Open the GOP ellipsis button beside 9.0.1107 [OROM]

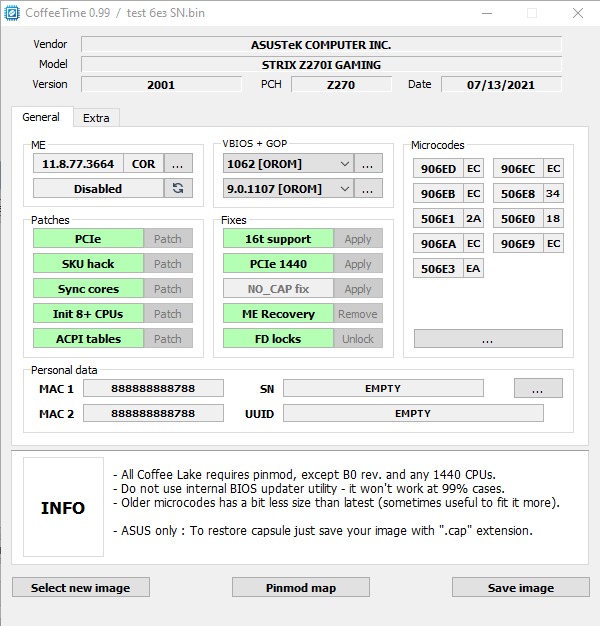coord(368,188)
